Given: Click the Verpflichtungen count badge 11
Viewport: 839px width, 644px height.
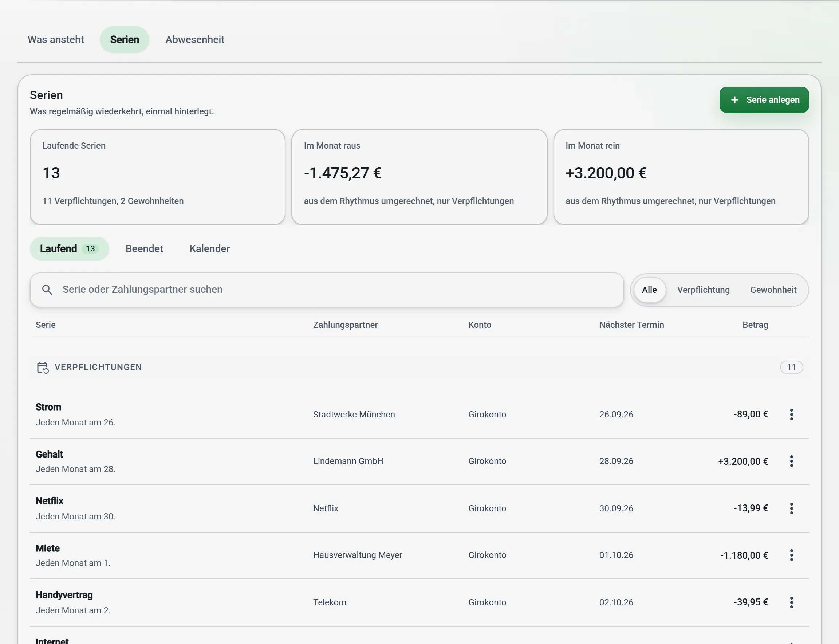Looking at the screenshot, I should 791,367.
